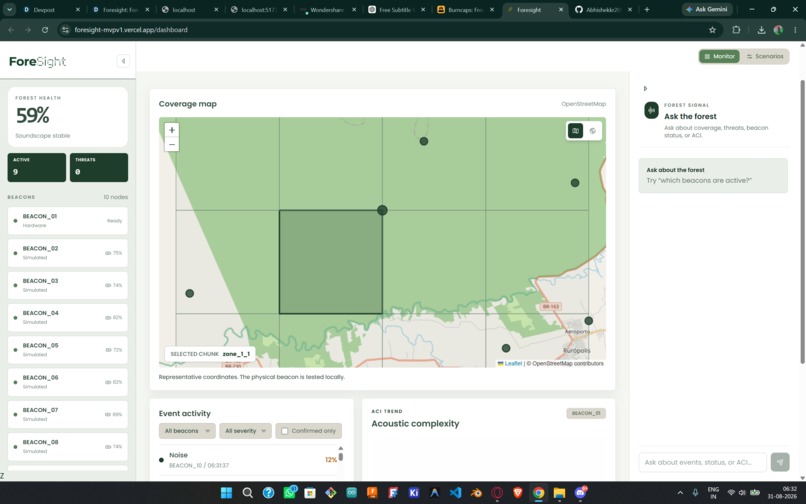Open Chrome three-dot menu

point(795,30)
